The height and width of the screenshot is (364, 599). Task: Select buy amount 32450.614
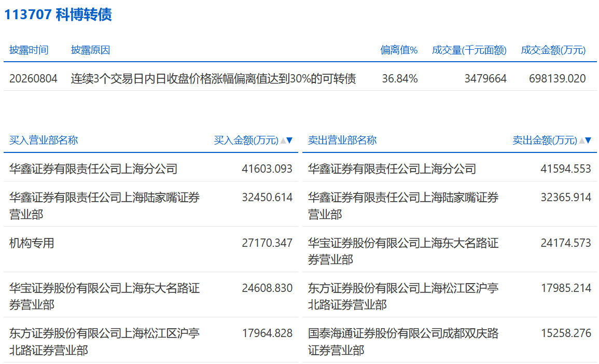(x=267, y=198)
